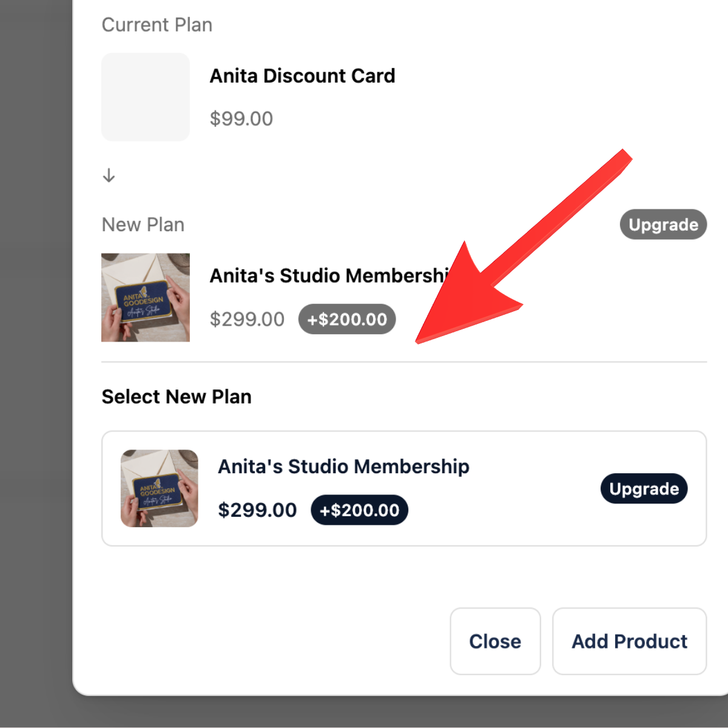This screenshot has width=728, height=728.
Task: Click the gray +$200.00 price difference badge
Action: (347, 319)
